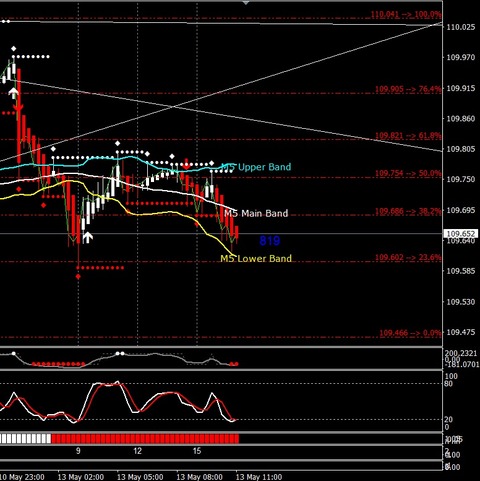Click the white diamond above the 109.970 high
The height and width of the screenshot is (481, 480).
point(13,49)
